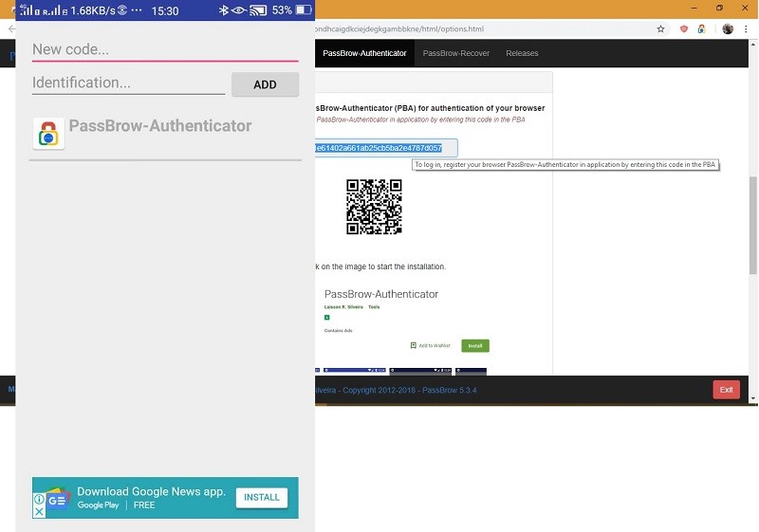
Task: Open the Chrome profile avatar
Action: click(x=728, y=29)
